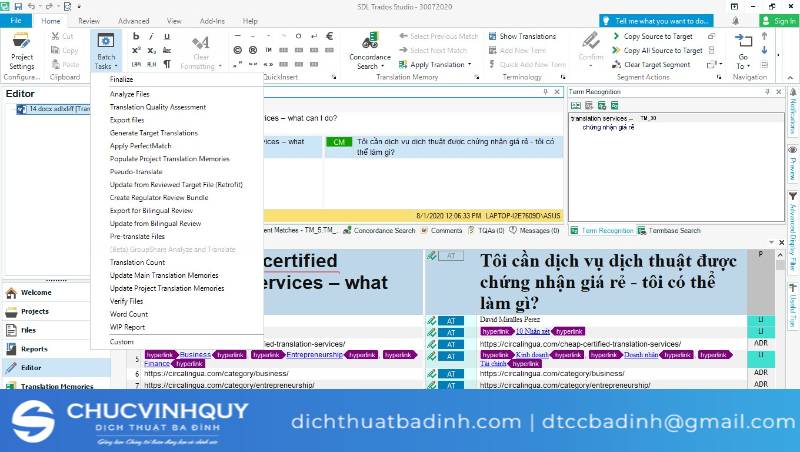Viewport: 800px width, 452px height.
Task: Click the Confirm pencil icon
Action: 591,40
